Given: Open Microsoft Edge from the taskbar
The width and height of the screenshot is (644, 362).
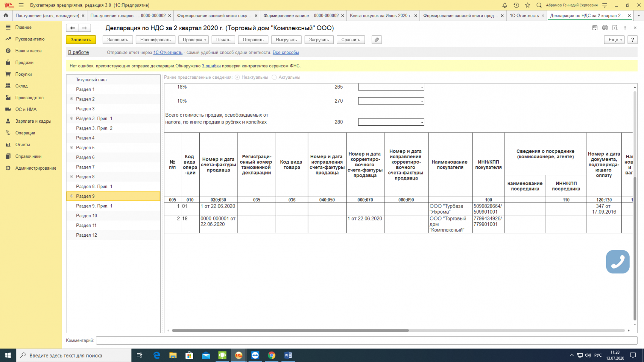Looking at the screenshot, I should click(x=156, y=355).
